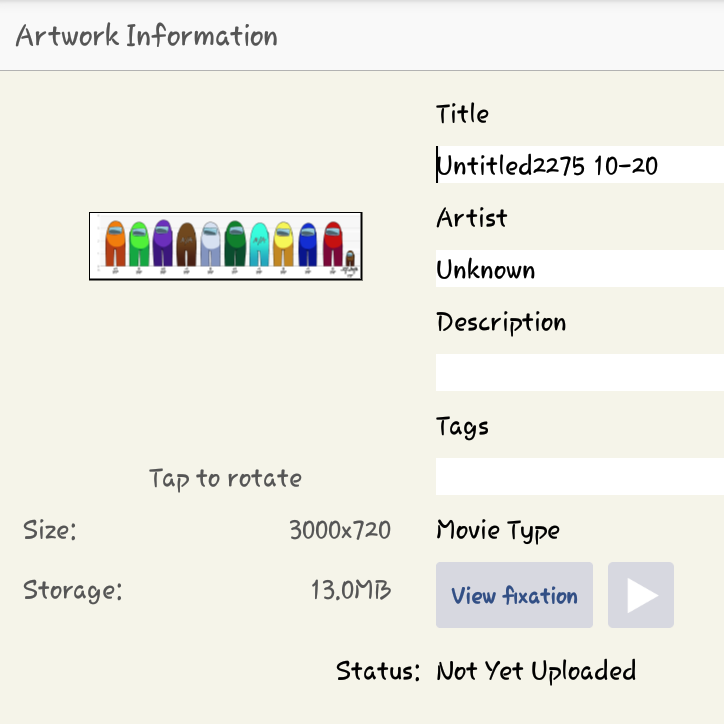Click the Size: label

[x=50, y=530]
